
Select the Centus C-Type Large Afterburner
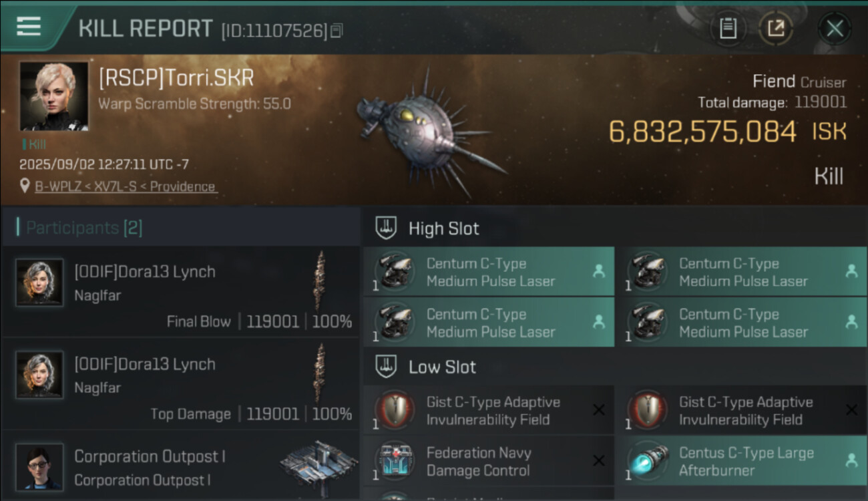746,462
